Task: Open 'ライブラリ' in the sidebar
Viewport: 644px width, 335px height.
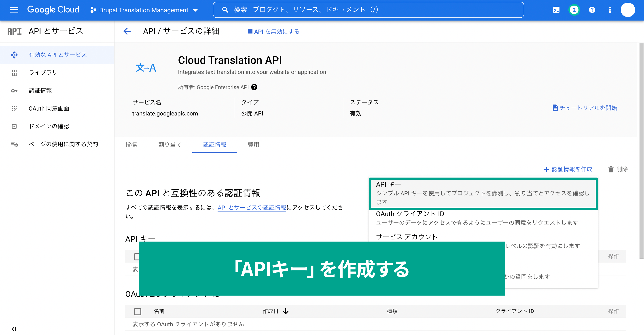Action: (x=57, y=73)
